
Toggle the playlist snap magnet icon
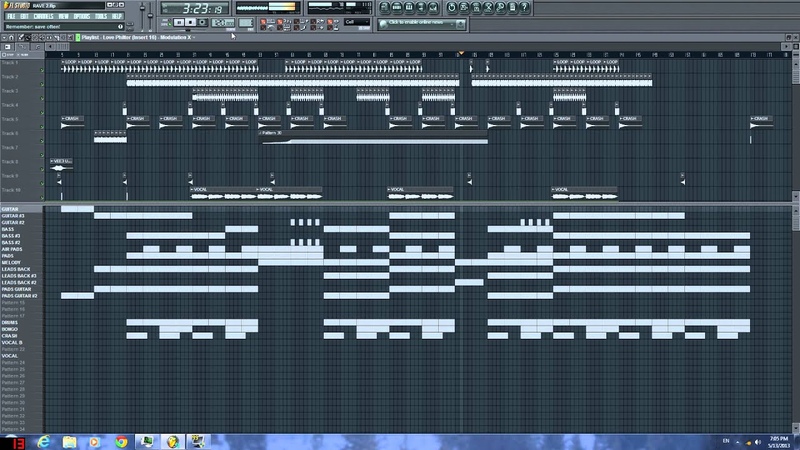pos(11,38)
